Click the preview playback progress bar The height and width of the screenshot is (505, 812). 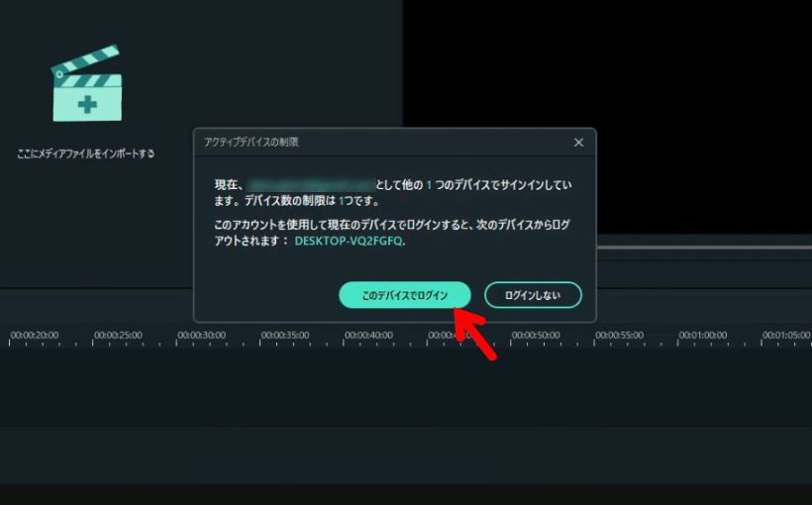tap(704, 248)
